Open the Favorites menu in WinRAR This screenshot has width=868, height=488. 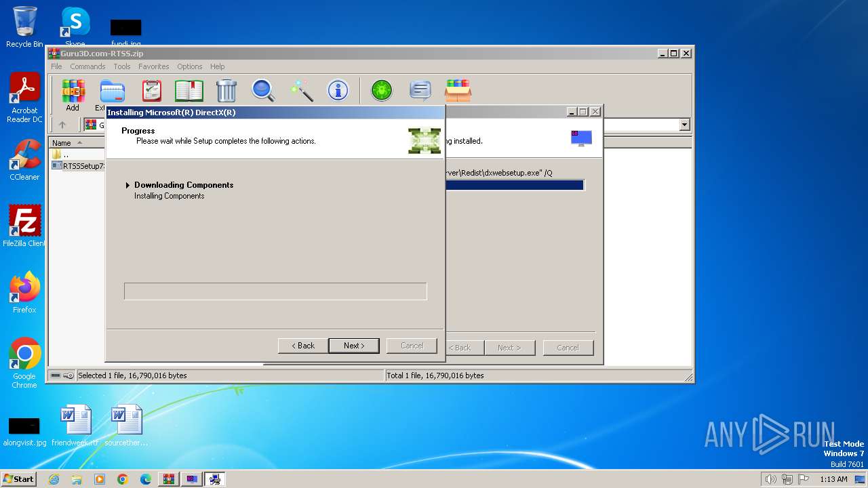154,66
